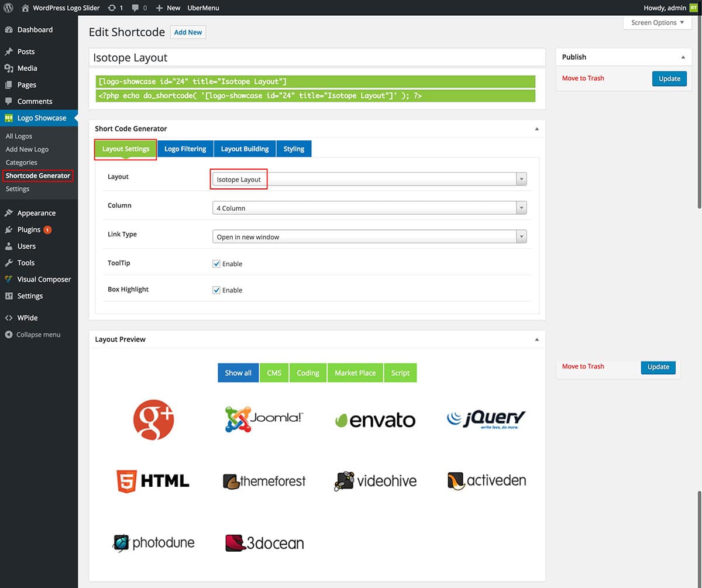The image size is (702, 588).
Task: Expand Screen Options panel
Action: (x=658, y=23)
